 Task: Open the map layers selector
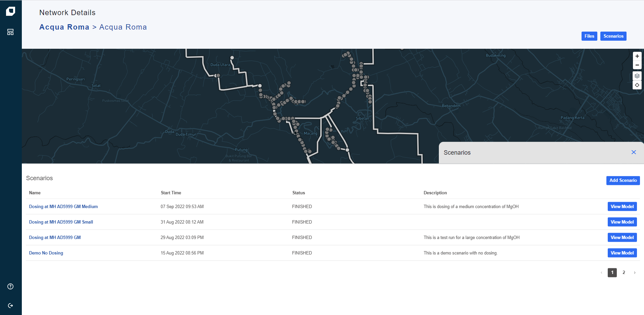coord(637,76)
